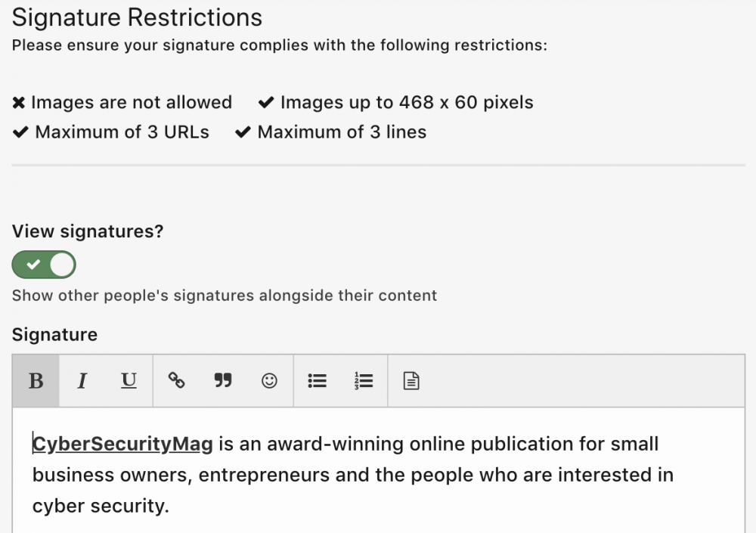Start a numbered list in the signature
The width and height of the screenshot is (756, 533).
click(x=364, y=380)
